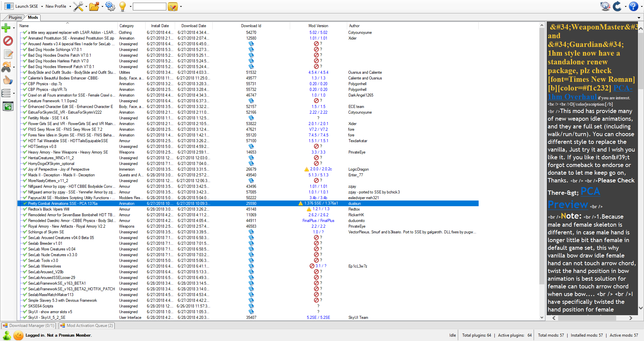Screen dimensions: 644x341
Task: Click the thumbs-up endorse icon
Action: pyautogui.click(x=8, y=80)
